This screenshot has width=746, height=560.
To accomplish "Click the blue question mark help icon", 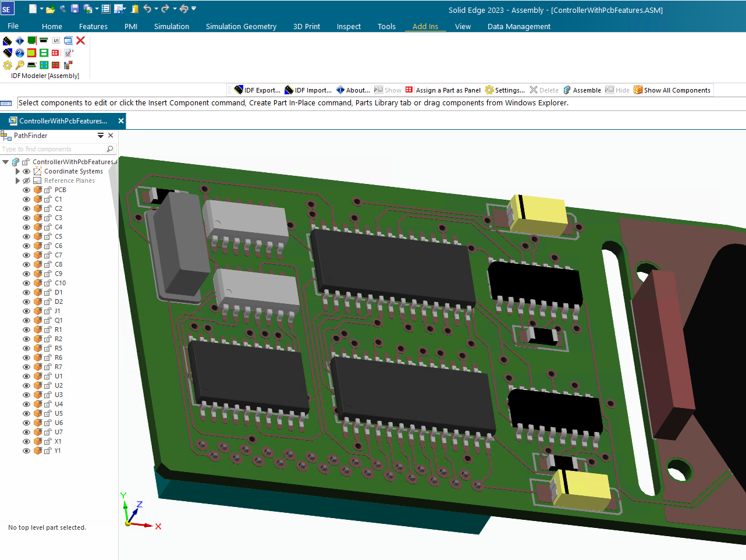I will (20, 53).
